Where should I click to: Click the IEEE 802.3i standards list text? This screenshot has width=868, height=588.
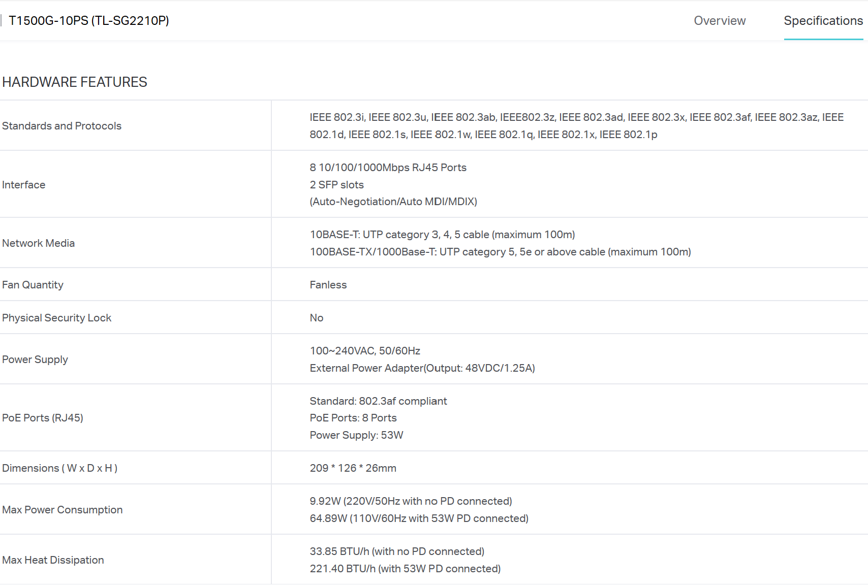pyautogui.click(x=576, y=126)
